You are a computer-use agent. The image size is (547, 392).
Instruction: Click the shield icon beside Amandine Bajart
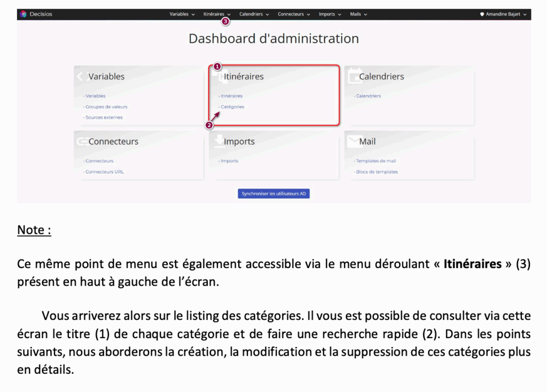482,14
